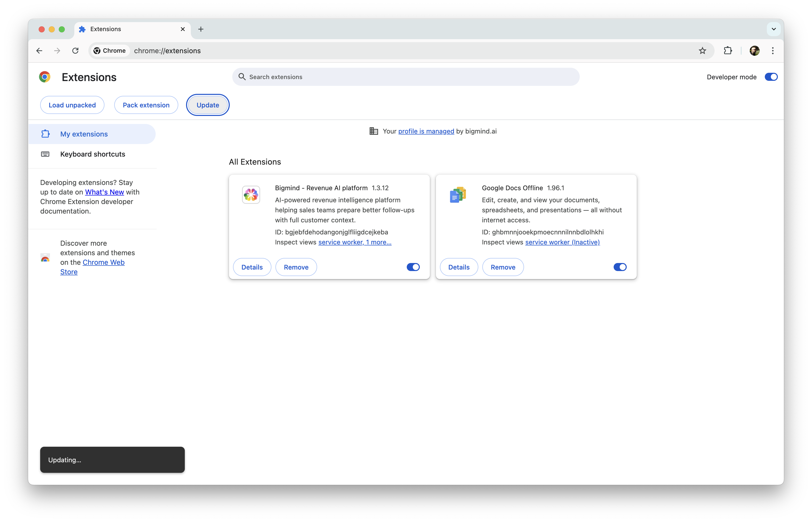This screenshot has width=812, height=522.
Task: Open the user profile avatar menu
Action: [x=754, y=51]
